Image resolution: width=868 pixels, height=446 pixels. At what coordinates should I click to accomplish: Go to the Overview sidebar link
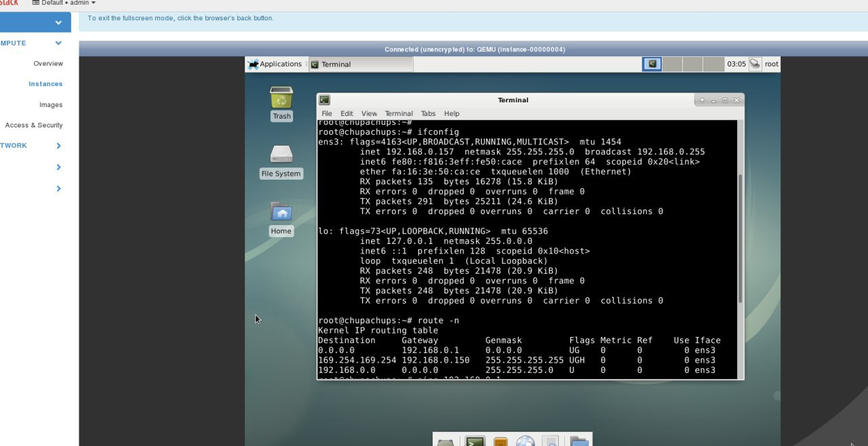[48, 64]
